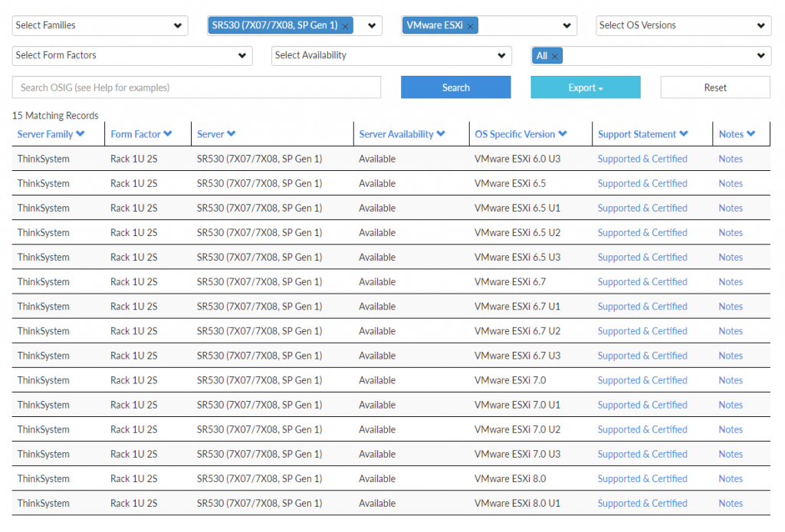The image size is (785, 532).
Task: Remove the All filter tag
Action: (x=555, y=57)
